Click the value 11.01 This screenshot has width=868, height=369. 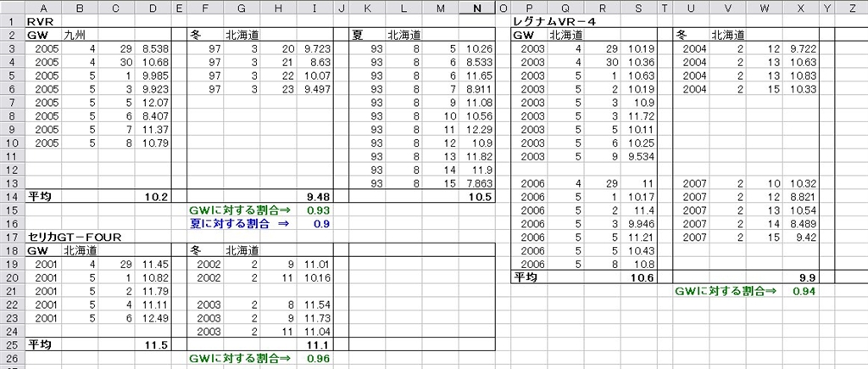(x=319, y=264)
